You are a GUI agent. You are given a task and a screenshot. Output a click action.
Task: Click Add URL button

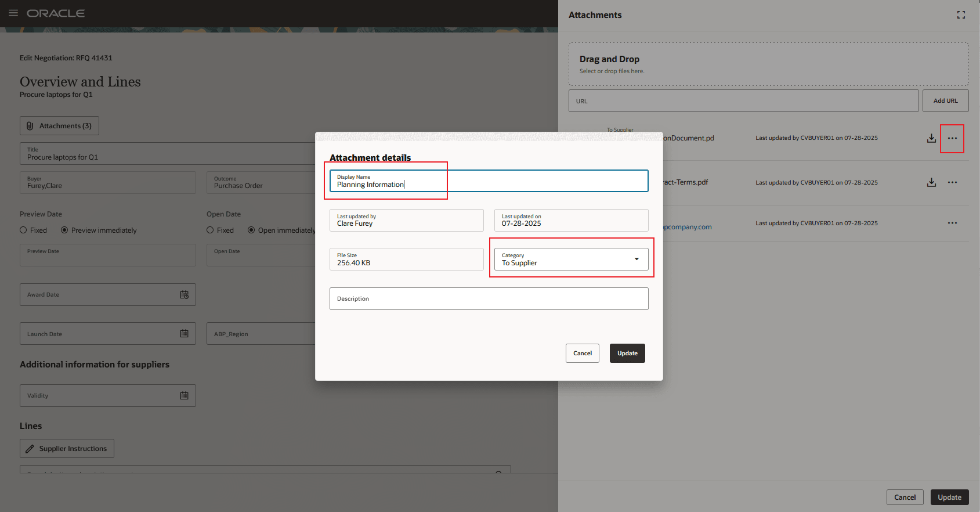click(945, 100)
